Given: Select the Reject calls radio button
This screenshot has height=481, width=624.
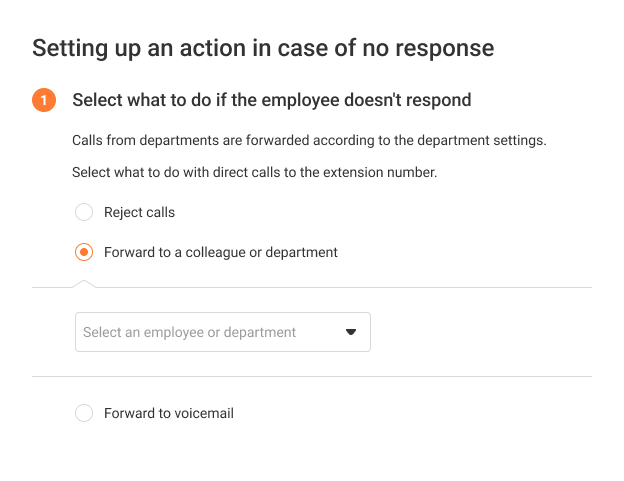Looking at the screenshot, I should [x=84, y=212].
